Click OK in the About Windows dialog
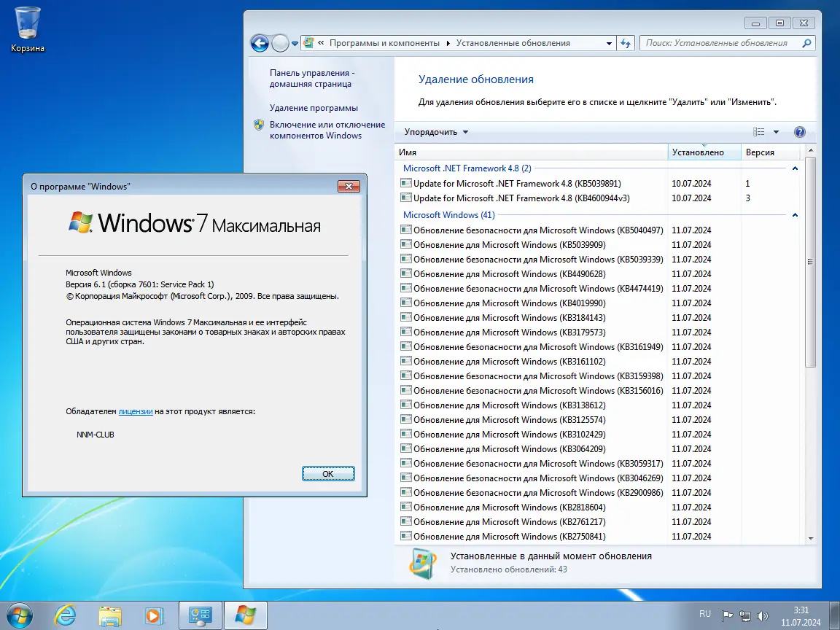The image size is (840, 630). pos(327,473)
